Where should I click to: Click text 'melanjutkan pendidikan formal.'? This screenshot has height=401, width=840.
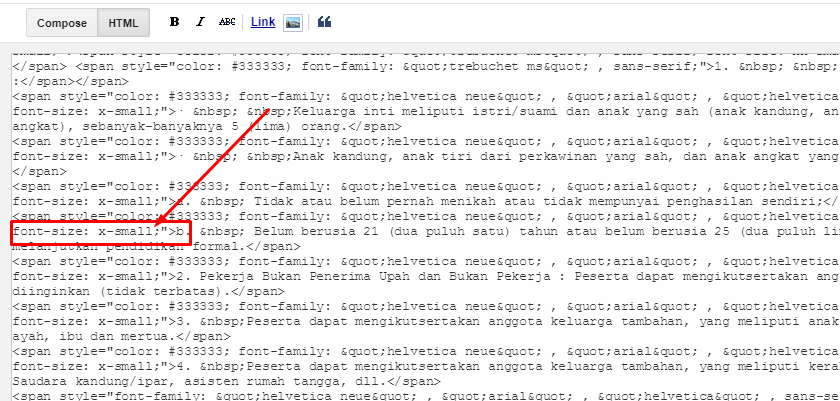(129, 247)
